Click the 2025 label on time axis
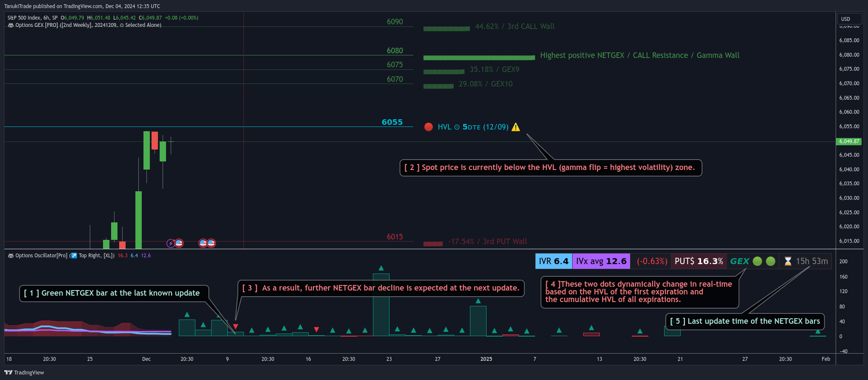 point(486,359)
